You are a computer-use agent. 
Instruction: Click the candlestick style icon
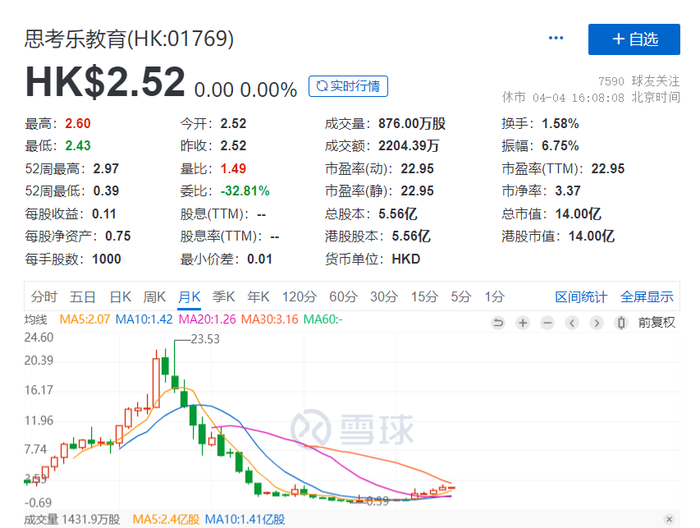click(x=621, y=322)
